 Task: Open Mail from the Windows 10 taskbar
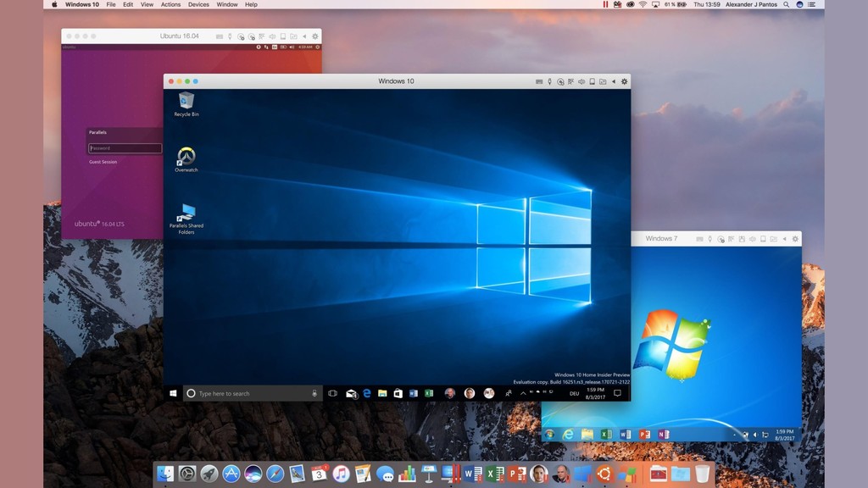pyautogui.click(x=351, y=393)
